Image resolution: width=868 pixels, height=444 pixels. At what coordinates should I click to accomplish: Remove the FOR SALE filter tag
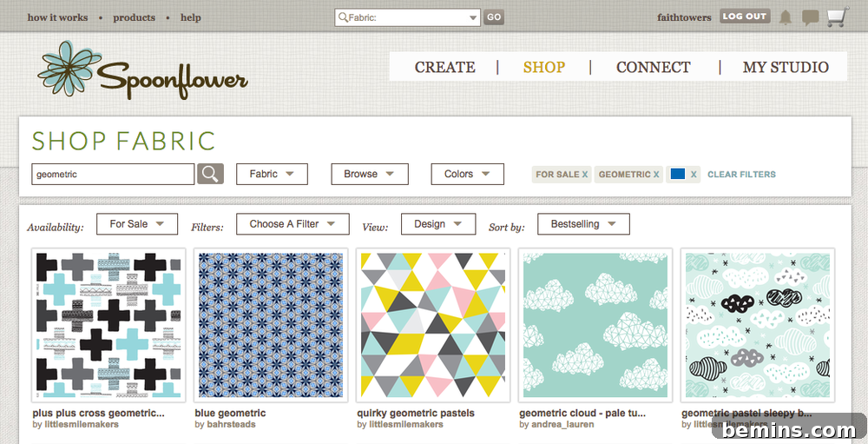point(584,174)
